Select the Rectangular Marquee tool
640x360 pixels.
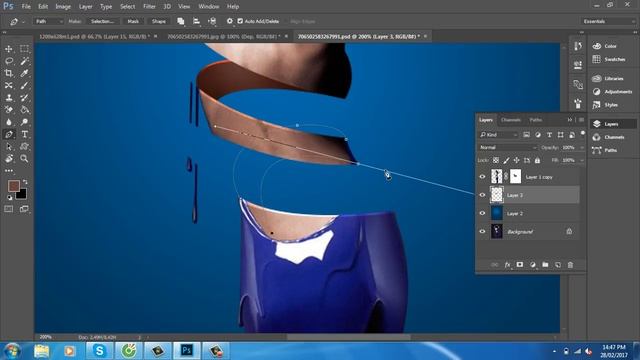[x=24, y=49]
